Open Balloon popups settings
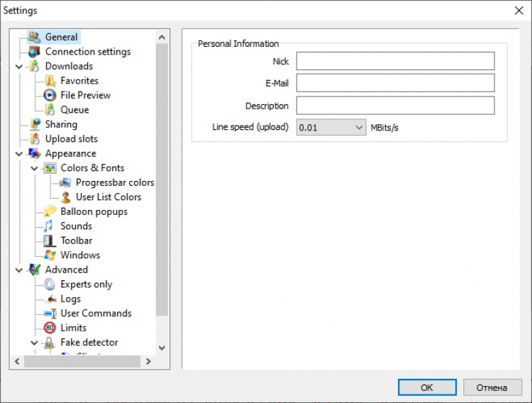The height and width of the screenshot is (403, 532). click(x=94, y=211)
